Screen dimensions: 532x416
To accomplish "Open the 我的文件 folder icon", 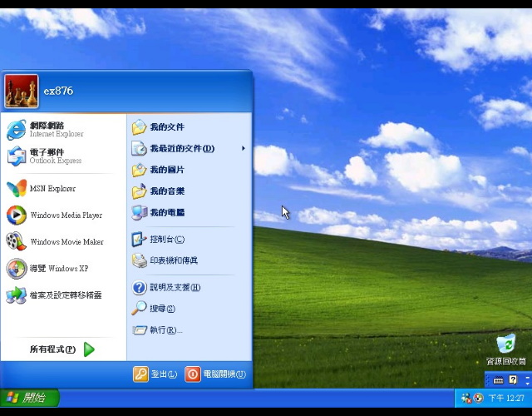I will (x=139, y=127).
